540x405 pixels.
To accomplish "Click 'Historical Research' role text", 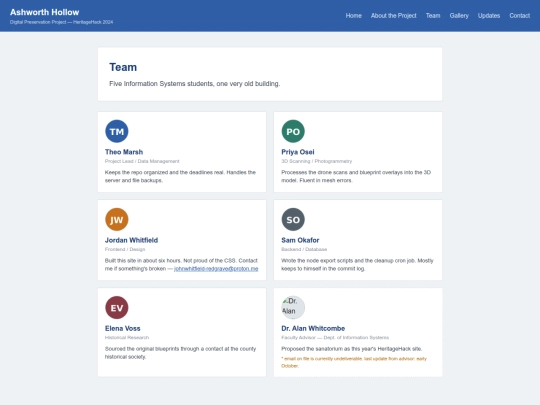I will point(127,338).
